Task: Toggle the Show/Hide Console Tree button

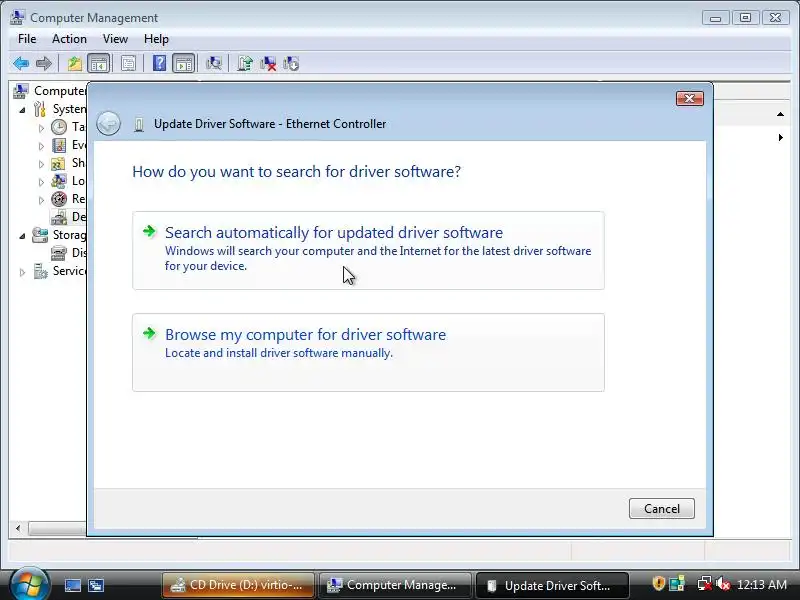Action: 98,64
